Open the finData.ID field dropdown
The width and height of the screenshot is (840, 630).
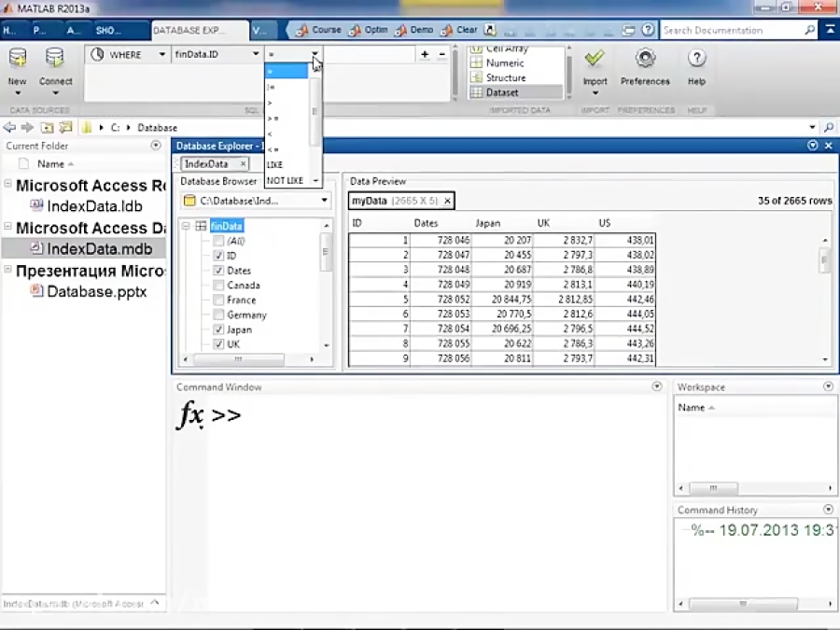pos(256,54)
